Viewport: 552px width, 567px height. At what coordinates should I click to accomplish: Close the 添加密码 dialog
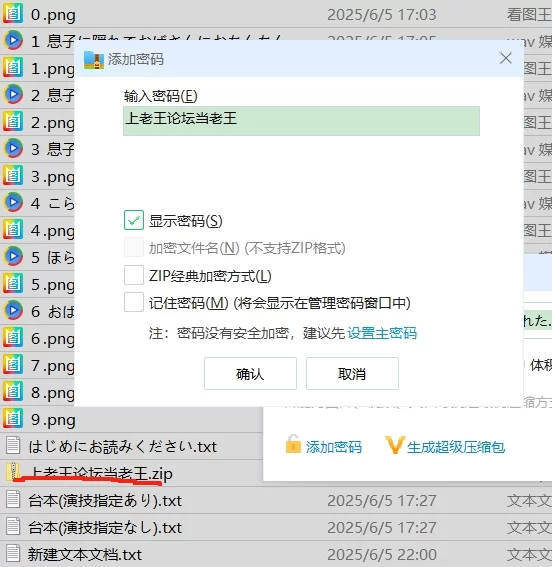(505, 58)
